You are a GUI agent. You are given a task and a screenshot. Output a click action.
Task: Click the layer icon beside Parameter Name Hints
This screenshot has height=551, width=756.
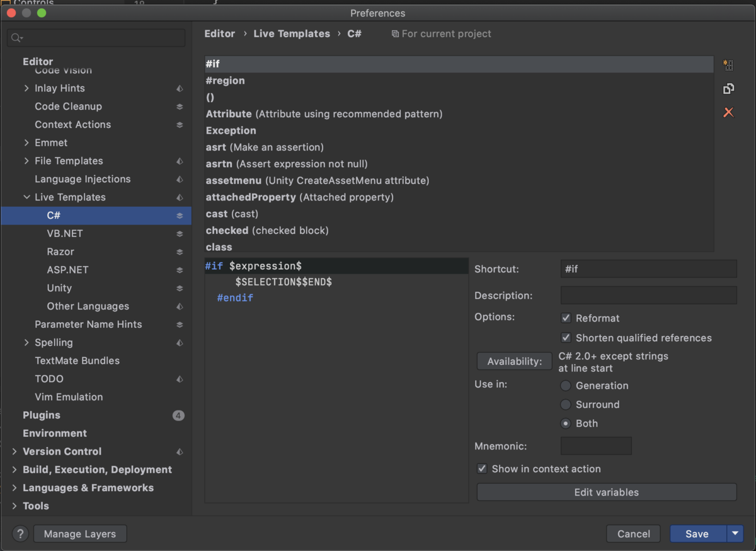[180, 325]
